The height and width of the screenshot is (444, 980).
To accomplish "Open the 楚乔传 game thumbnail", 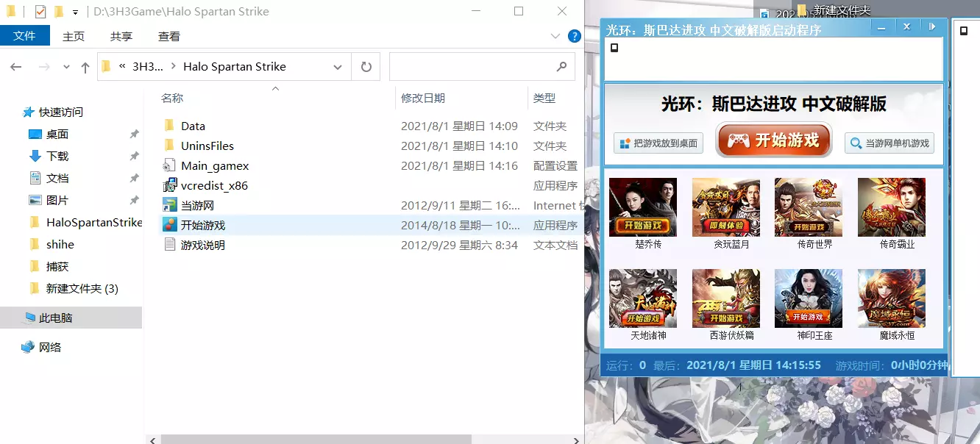I will (642, 207).
